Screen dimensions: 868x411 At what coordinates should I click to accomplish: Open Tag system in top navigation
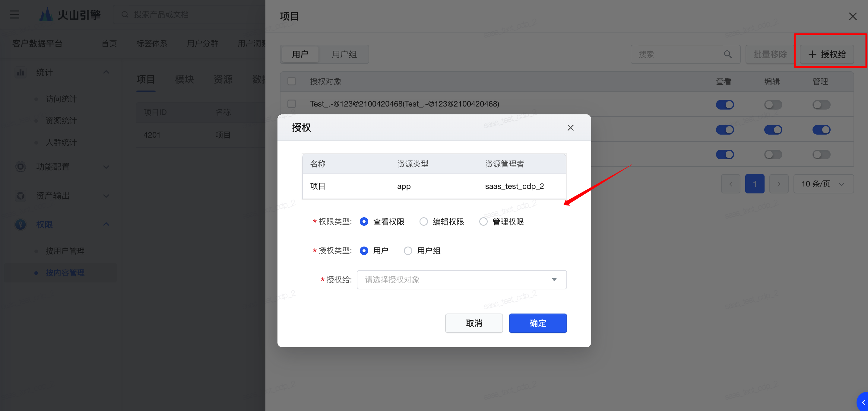click(152, 43)
